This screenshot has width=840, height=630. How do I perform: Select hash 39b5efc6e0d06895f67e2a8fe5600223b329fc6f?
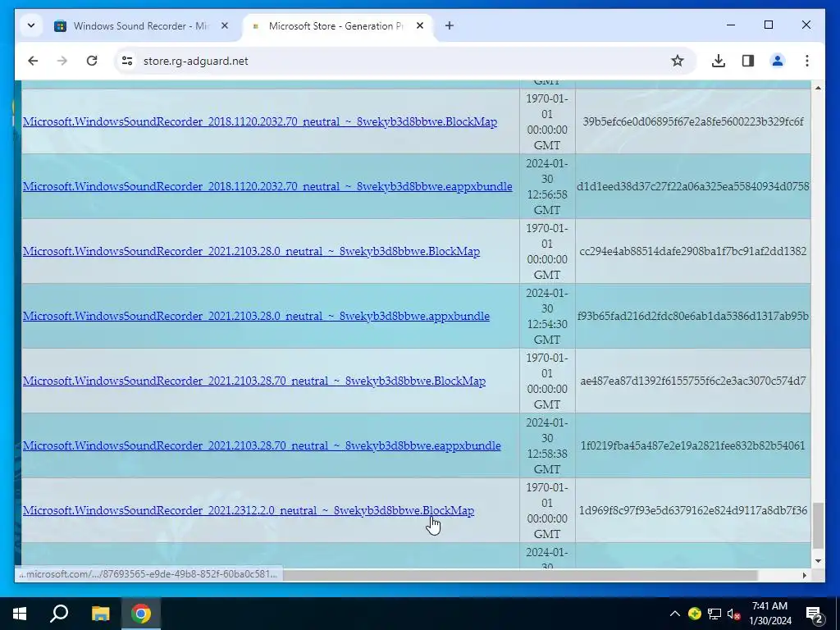coord(692,121)
